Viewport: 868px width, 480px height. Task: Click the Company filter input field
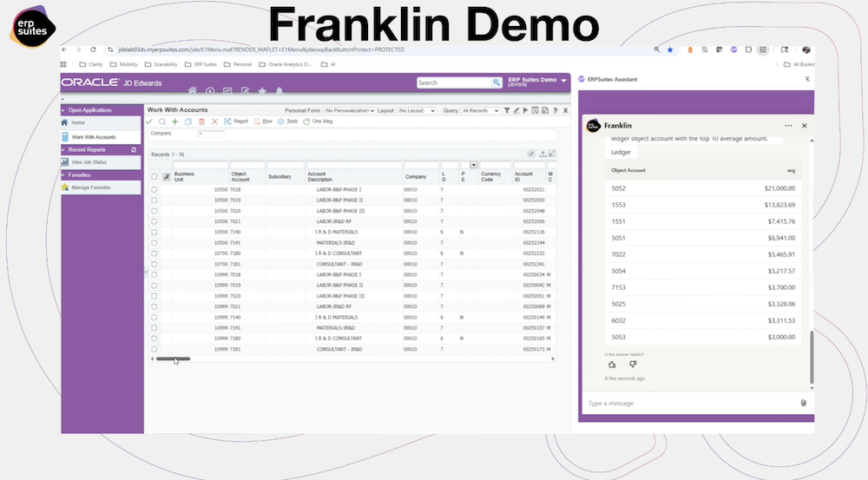pos(211,134)
